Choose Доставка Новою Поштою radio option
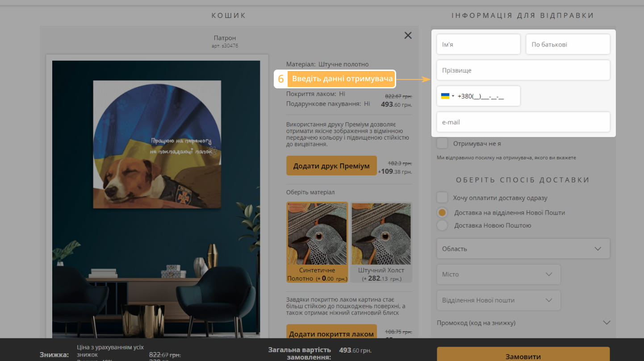 pos(442,225)
